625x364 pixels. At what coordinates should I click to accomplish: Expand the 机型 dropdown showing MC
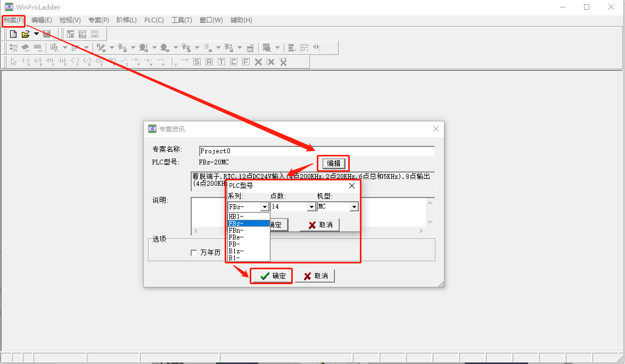point(354,206)
